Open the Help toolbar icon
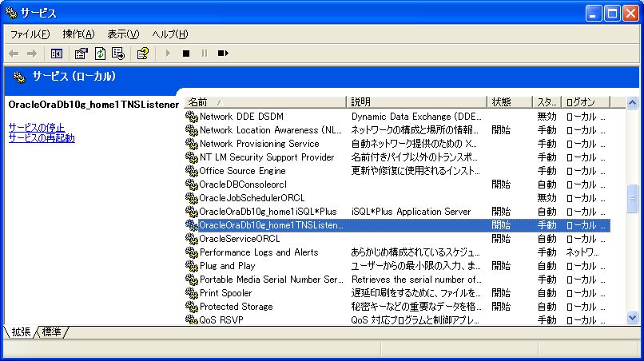Image resolution: width=644 pixels, height=361 pixels. coord(142,54)
